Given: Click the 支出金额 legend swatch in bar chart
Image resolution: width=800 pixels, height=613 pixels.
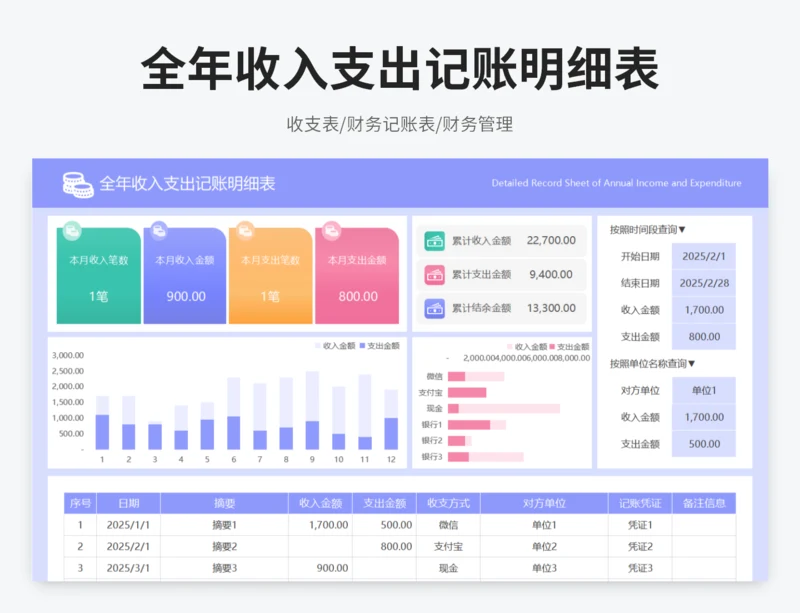Looking at the screenshot, I should (x=362, y=346).
